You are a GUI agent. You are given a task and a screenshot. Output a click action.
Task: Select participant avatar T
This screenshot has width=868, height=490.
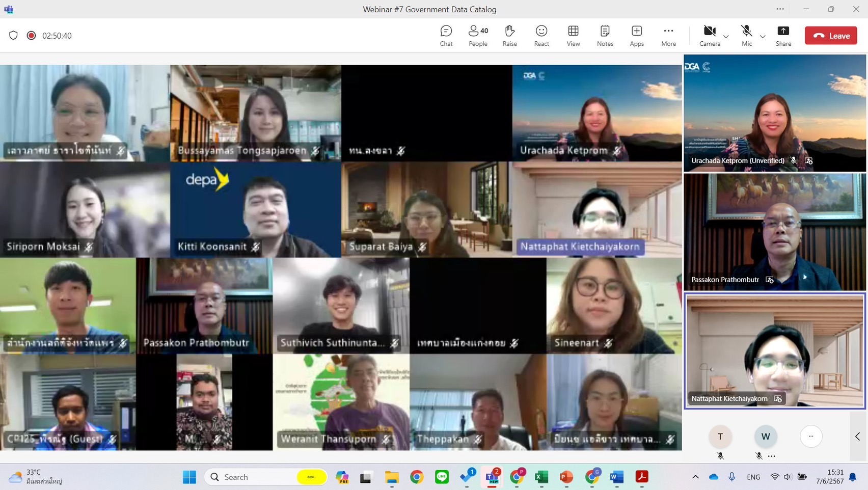(x=720, y=437)
